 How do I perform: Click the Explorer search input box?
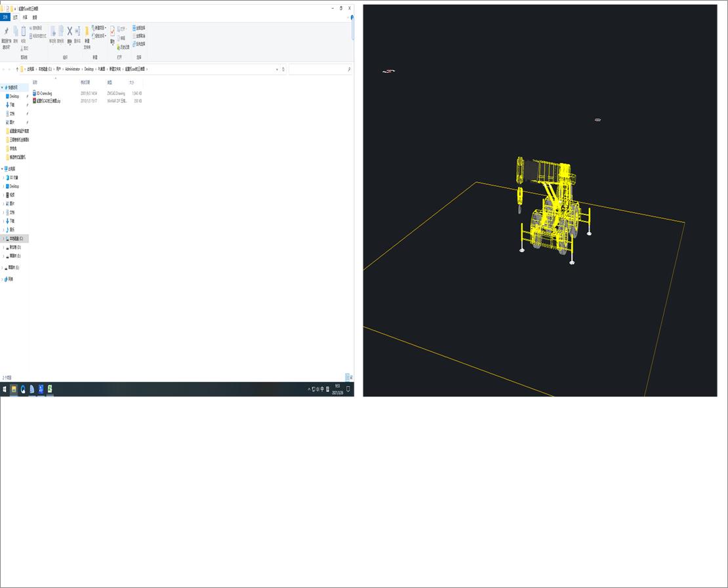coord(320,69)
